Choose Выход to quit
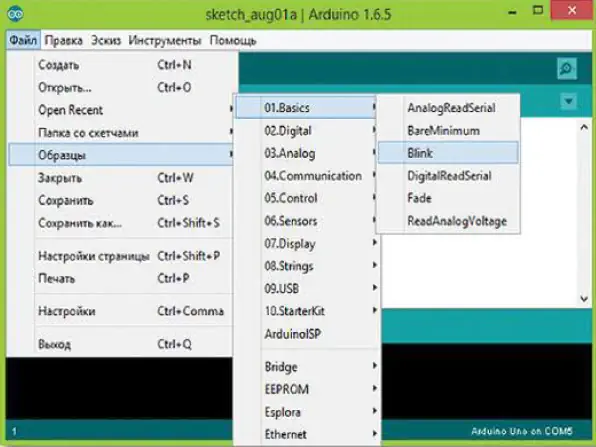The width and height of the screenshot is (596, 447). click(x=121, y=344)
